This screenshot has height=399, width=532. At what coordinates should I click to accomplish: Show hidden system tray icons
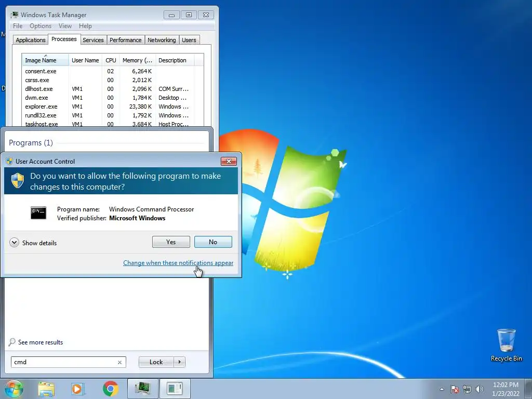[x=442, y=389]
